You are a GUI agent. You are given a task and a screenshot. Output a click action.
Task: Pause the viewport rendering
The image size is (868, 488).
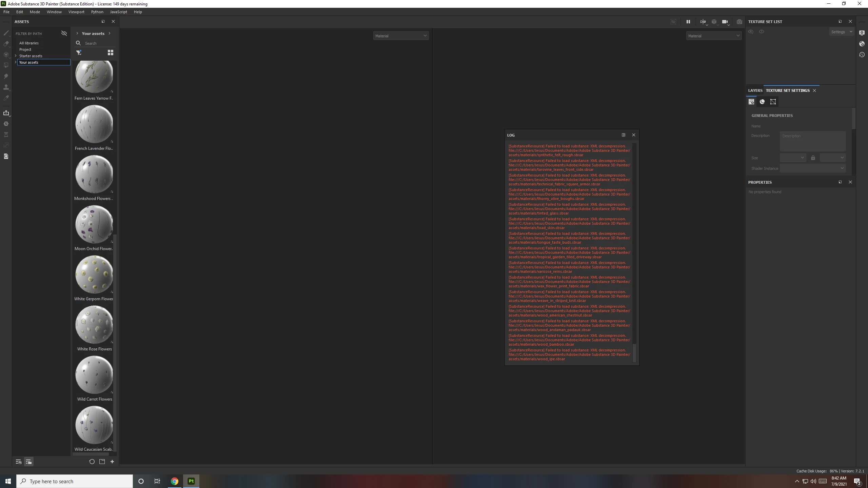click(x=688, y=22)
